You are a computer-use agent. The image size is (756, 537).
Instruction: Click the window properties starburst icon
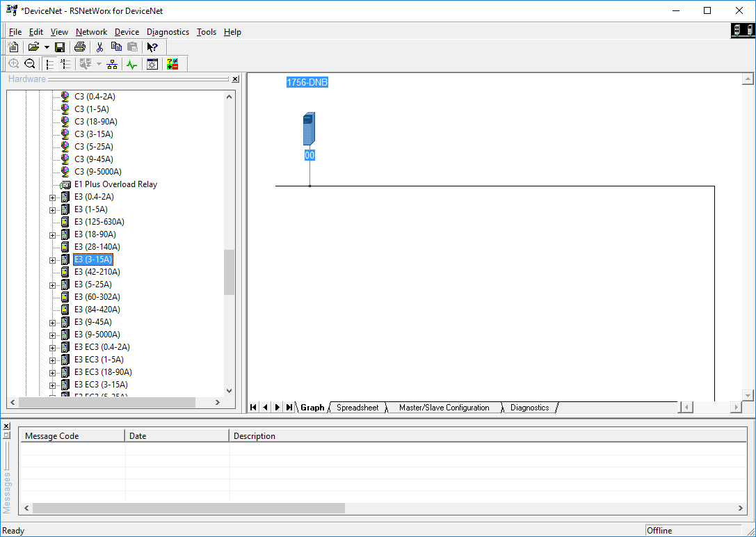click(x=152, y=63)
